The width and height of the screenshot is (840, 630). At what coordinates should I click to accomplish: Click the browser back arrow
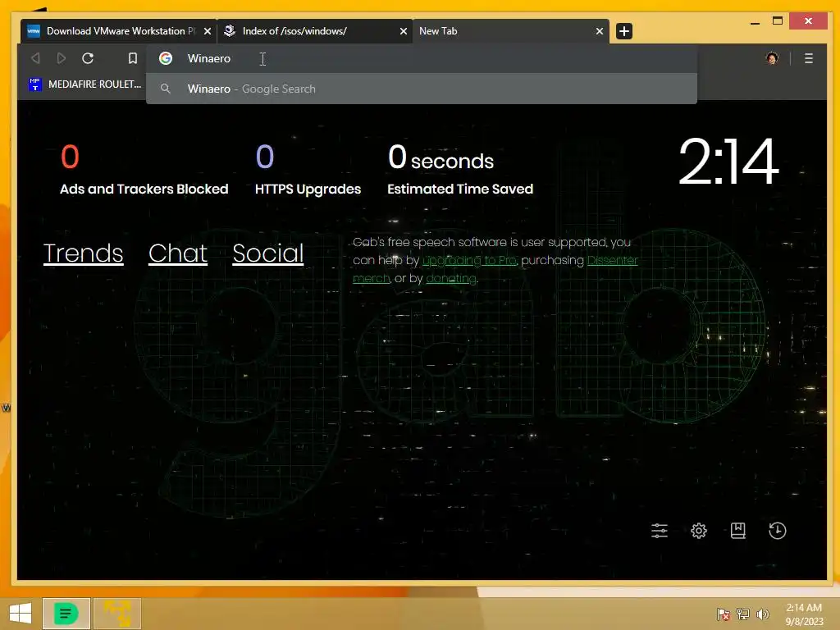tap(35, 58)
